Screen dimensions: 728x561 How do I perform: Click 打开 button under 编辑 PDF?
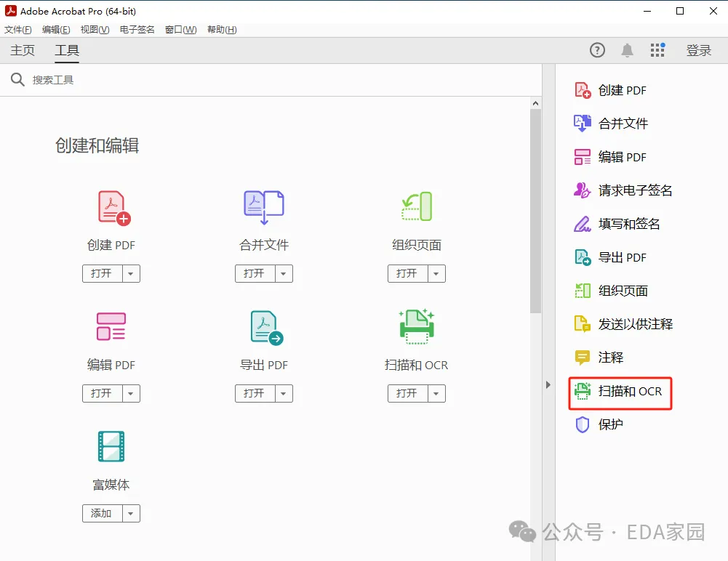point(102,393)
